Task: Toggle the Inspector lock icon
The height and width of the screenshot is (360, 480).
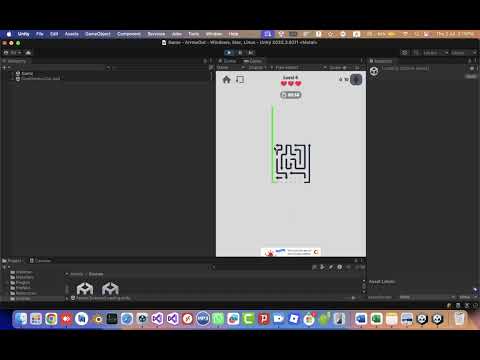Action: [x=470, y=61]
